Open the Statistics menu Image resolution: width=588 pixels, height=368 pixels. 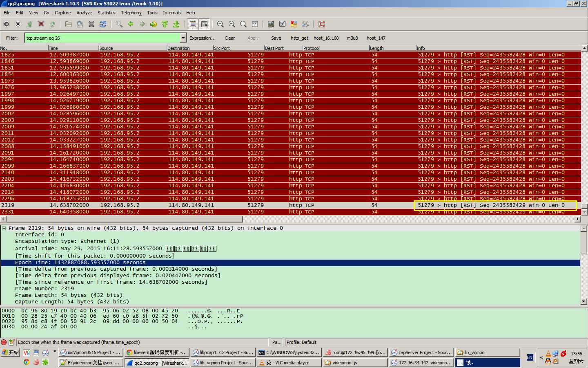[106, 13]
